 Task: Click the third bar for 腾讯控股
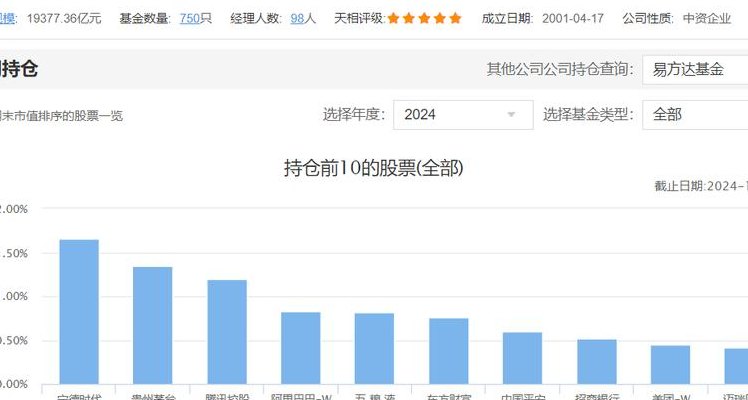[x=227, y=332]
